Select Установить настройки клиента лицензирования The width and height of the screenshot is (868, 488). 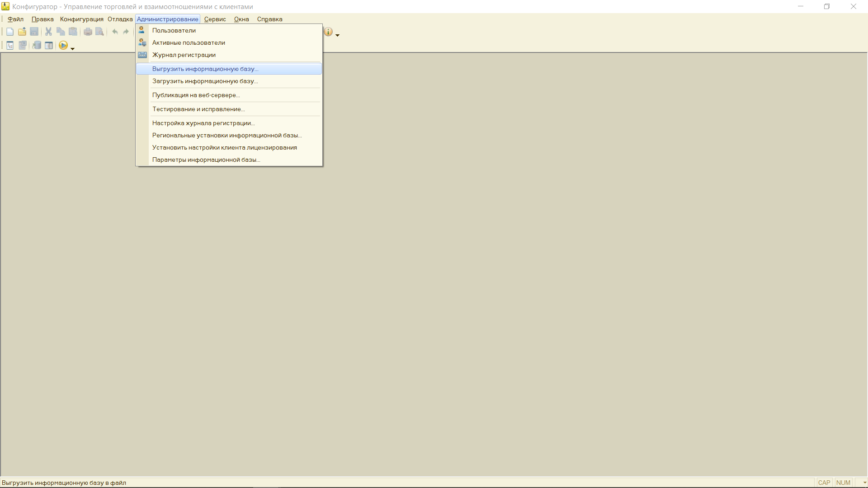tap(229, 147)
